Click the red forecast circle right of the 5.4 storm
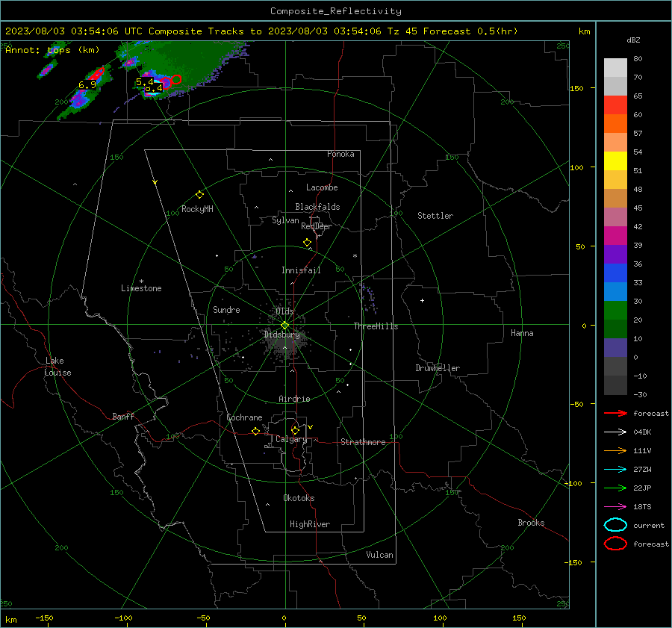 point(175,79)
